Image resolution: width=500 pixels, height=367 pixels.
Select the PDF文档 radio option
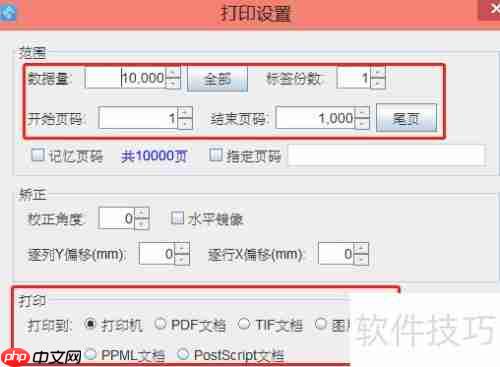point(160,323)
